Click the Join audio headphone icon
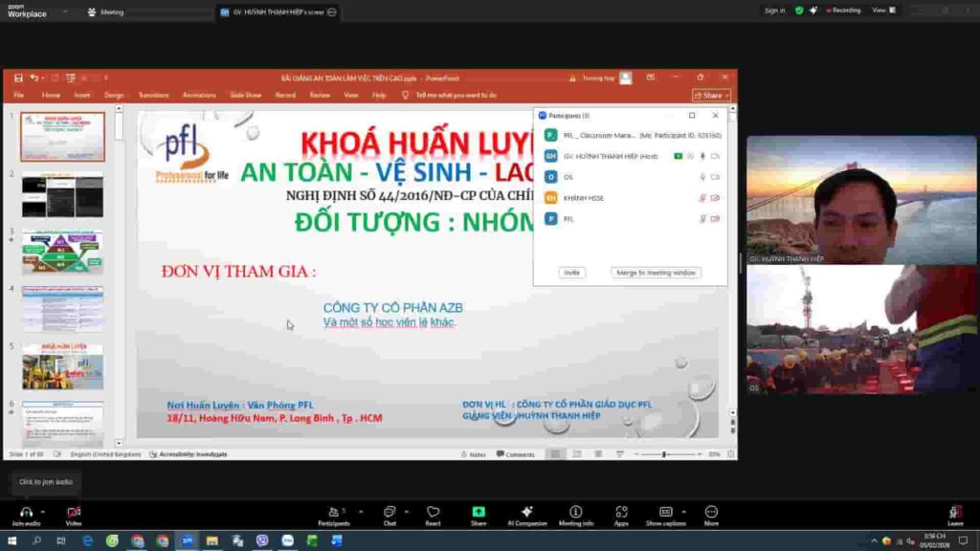This screenshot has height=551, width=980. (x=26, y=512)
